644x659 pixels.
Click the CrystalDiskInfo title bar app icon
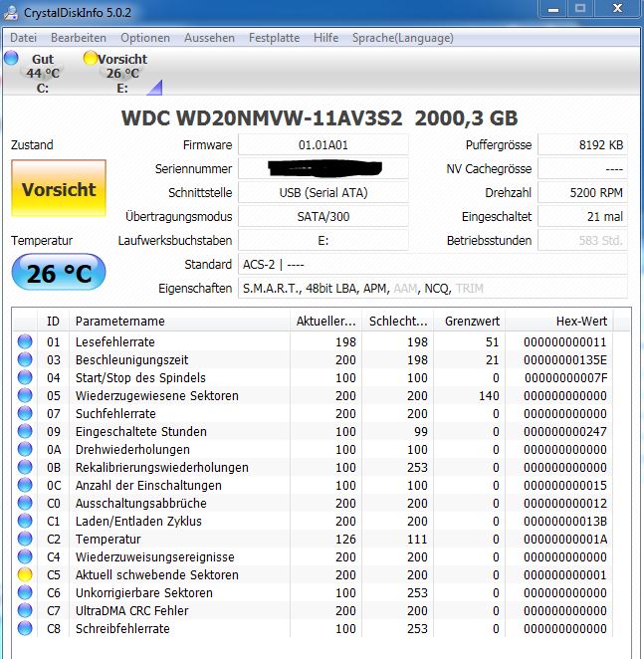click(10, 12)
